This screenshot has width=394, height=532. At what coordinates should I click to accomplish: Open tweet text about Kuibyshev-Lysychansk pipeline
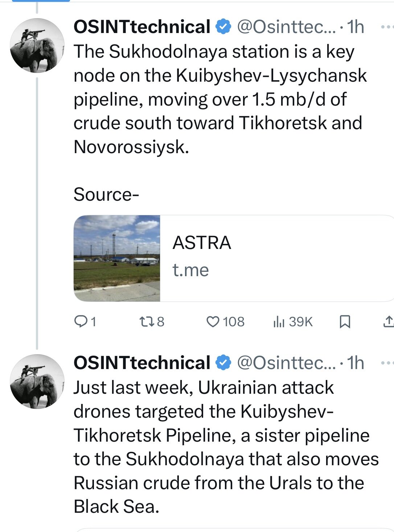pyautogui.click(x=218, y=99)
